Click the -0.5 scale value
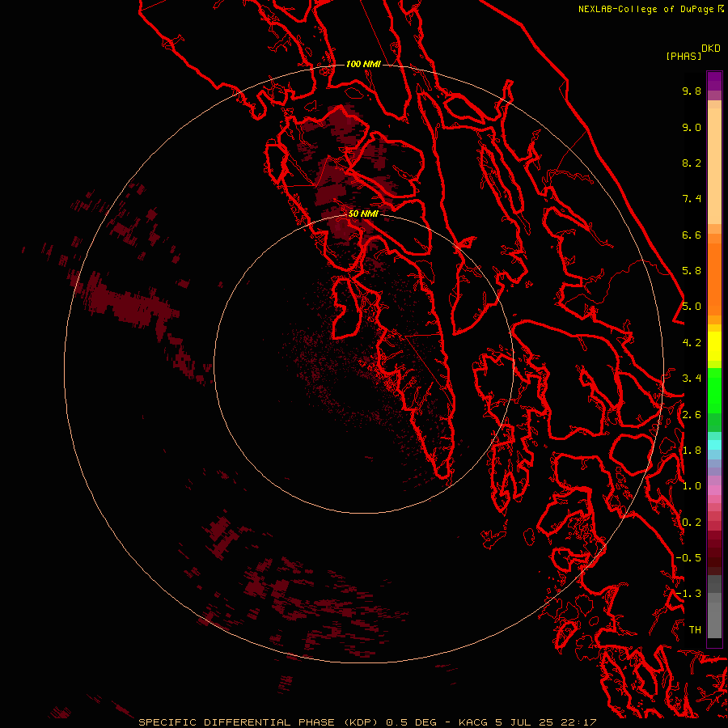 pos(688,557)
